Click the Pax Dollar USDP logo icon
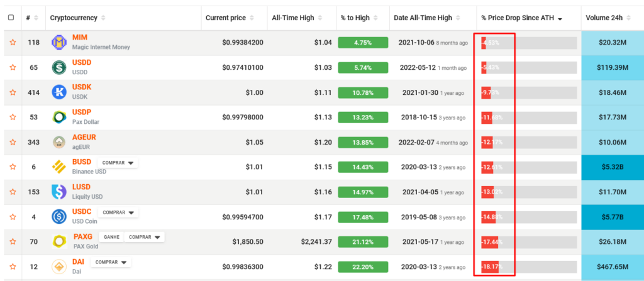Image resolution: width=644 pixels, height=281 pixels. [59, 117]
